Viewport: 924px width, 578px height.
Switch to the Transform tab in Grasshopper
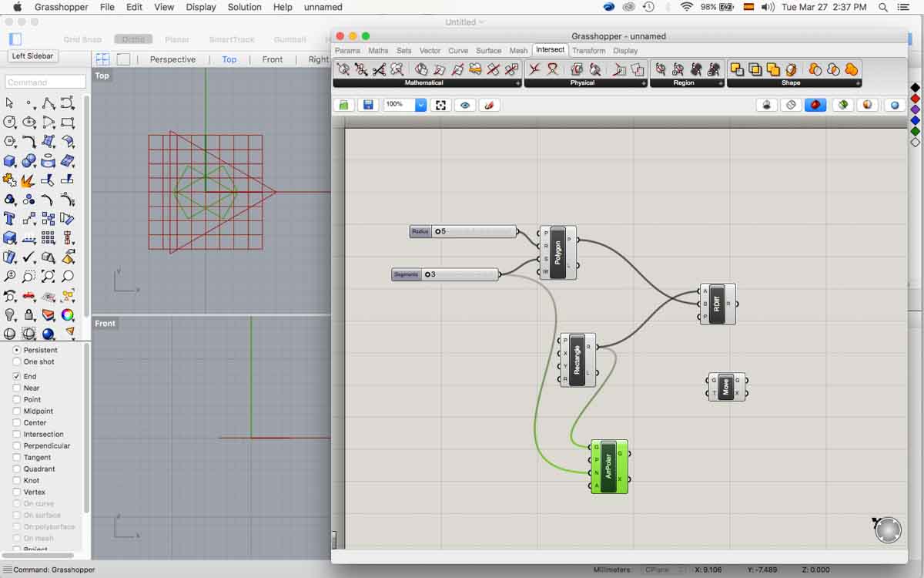point(588,51)
